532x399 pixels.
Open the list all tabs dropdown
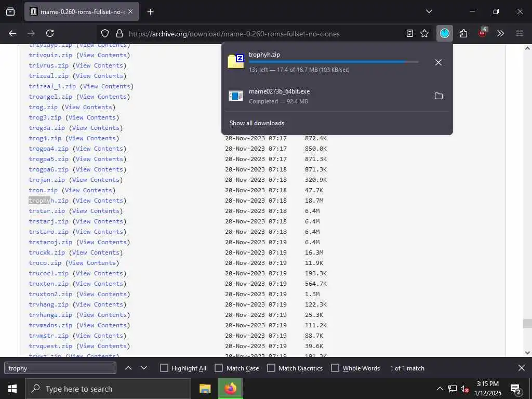(429, 11)
